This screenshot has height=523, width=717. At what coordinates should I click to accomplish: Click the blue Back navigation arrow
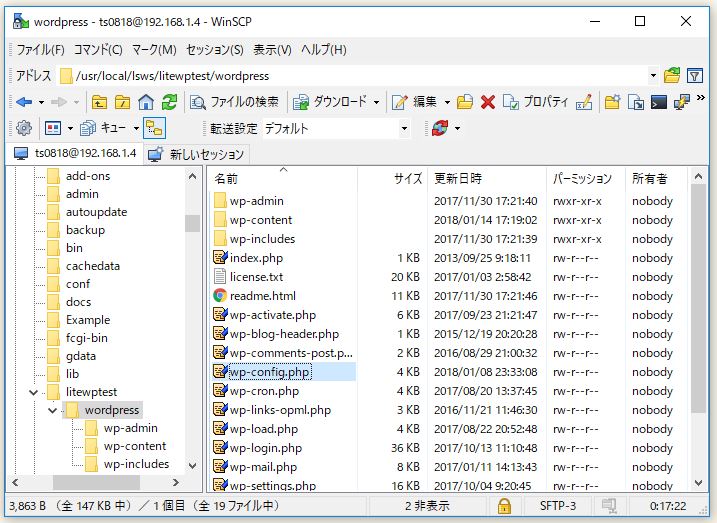pos(24,102)
